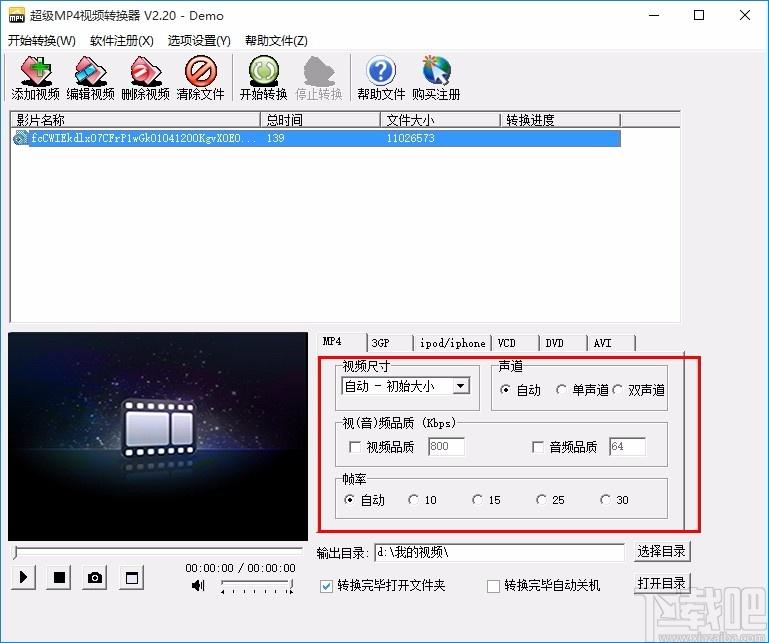
Task: Uncheck 转换完毕打开文件夹 checkbox
Action: click(x=326, y=586)
